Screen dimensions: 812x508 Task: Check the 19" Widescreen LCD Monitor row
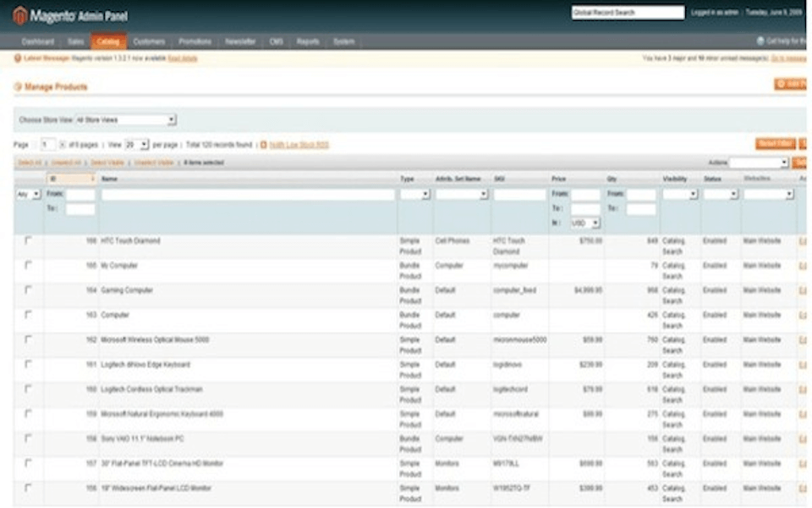coord(28,489)
